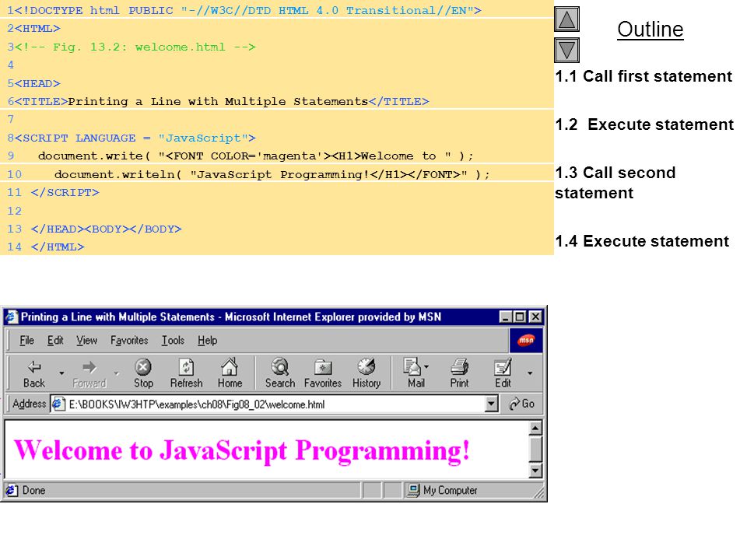Expand the Edit button dropdown arrow
747x560 pixels.
530,373
